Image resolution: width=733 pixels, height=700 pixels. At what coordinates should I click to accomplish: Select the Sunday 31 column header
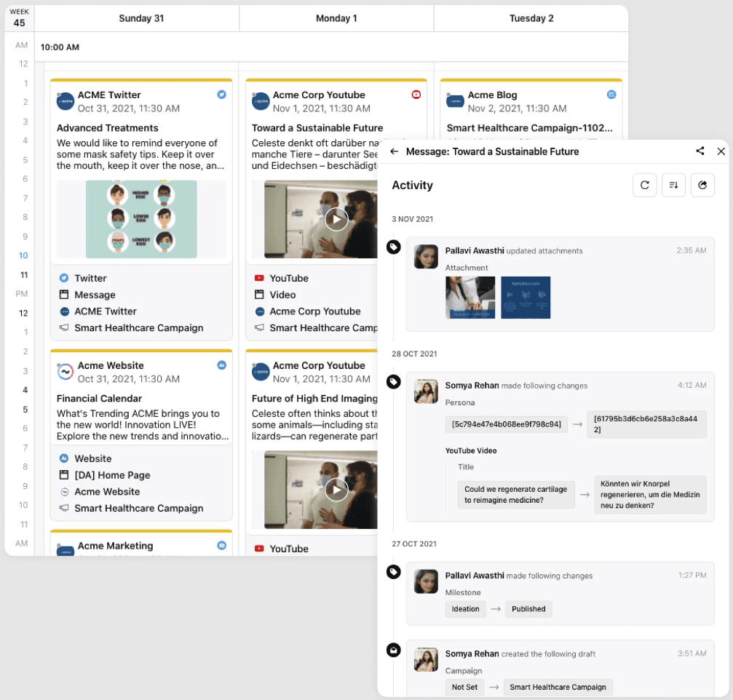[x=141, y=17]
